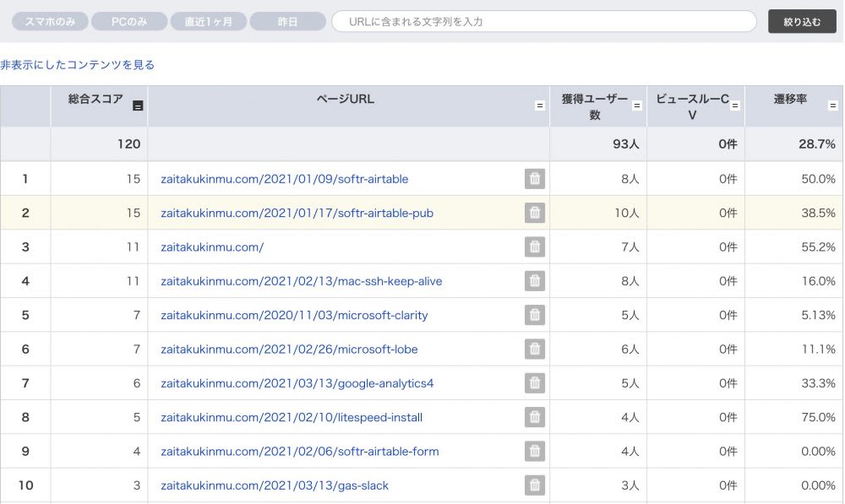Viewport: 845px width, 504px height.
Task: Delete the softr-airtable row with trash icon
Action: 535,179
